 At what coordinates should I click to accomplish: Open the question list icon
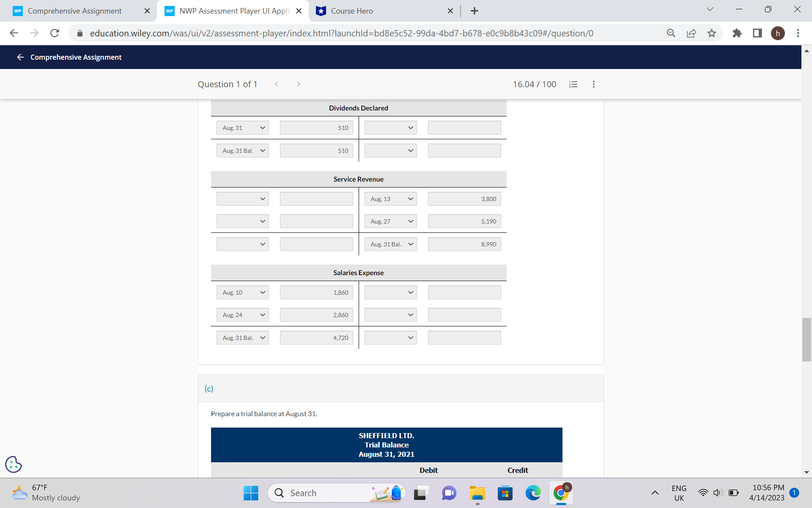573,84
